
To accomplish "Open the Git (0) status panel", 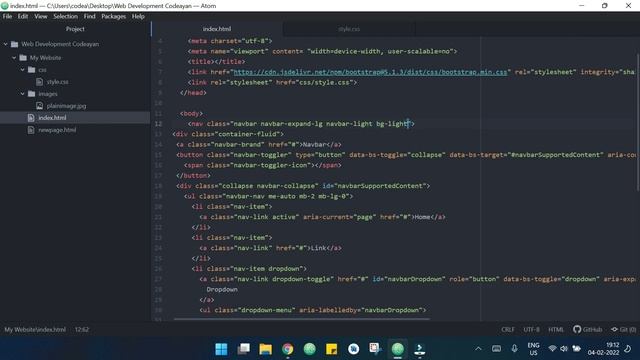I will pos(623,329).
